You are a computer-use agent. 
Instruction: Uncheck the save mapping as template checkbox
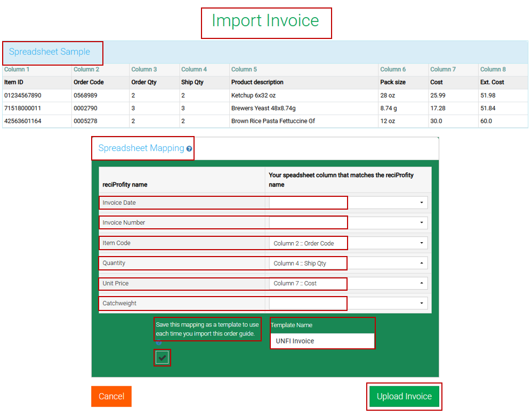[x=162, y=357]
